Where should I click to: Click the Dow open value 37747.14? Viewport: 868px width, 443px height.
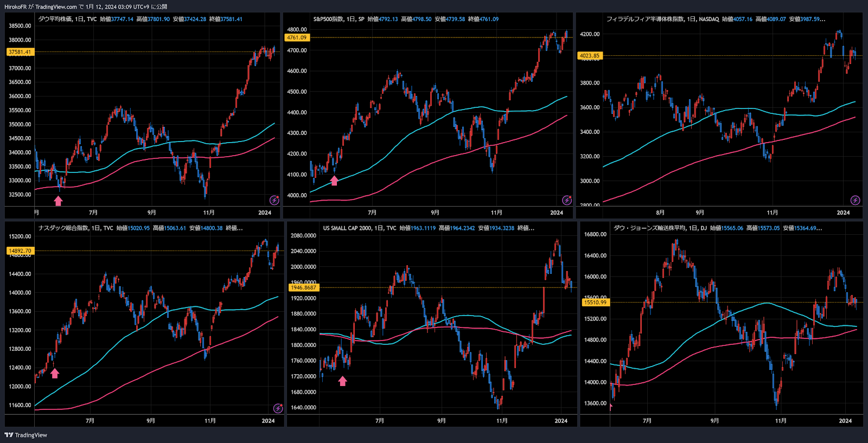point(122,19)
